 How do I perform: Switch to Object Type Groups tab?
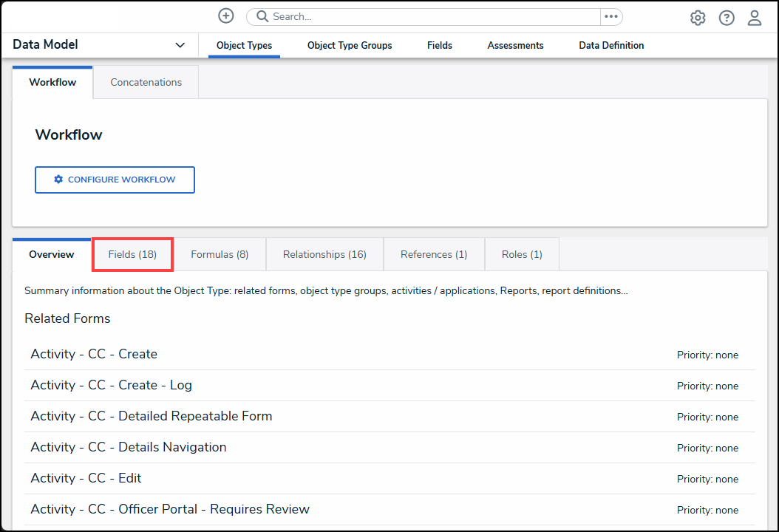point(350,45)
